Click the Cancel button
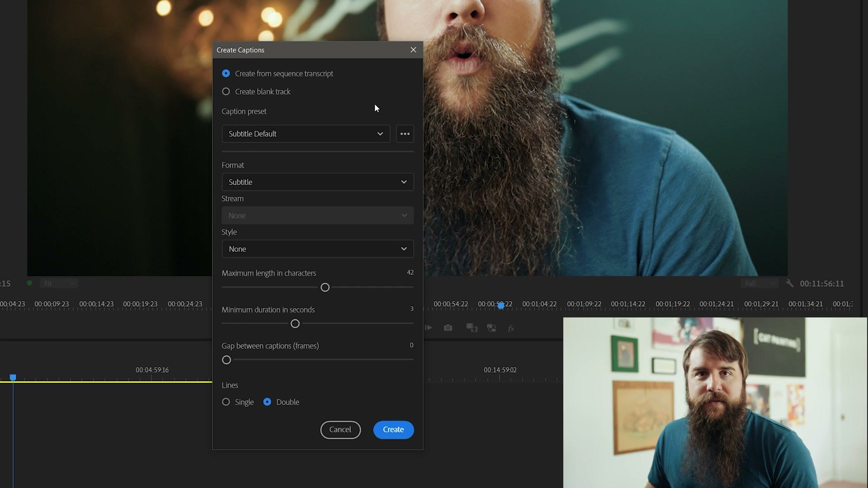 pyautogui.click(x=340, y=430)
